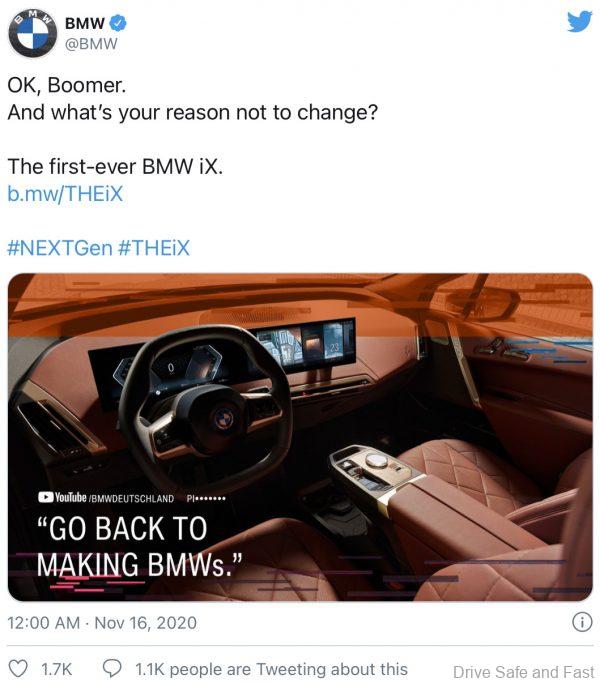Screen dimensions: 600x683
Task: Click the @BMW handle
Action: tap(91, 44)
